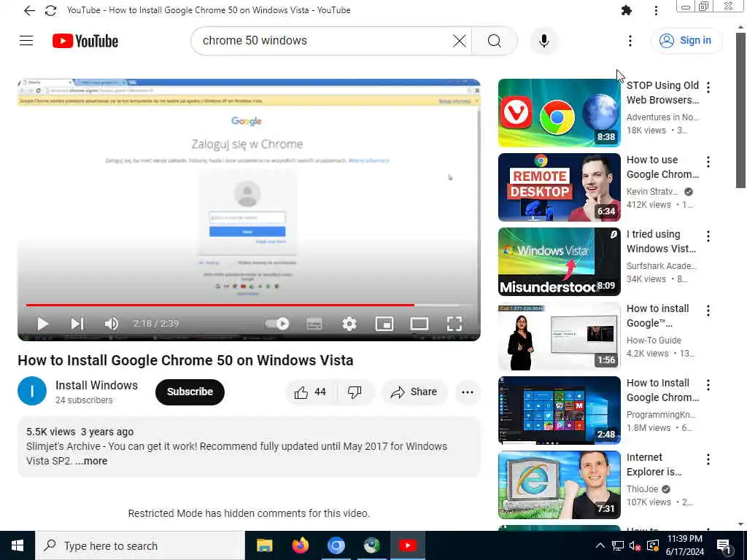Open options for STOP Using Old Web Browsers
The height and width of the screenshot is (560, 747).
click(x=708, y=87)
